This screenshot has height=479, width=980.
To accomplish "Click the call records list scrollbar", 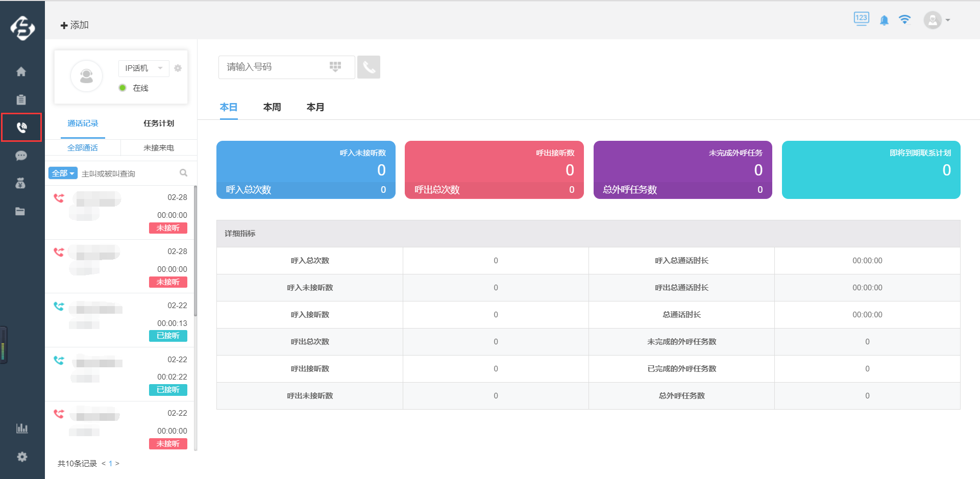I will pyautogui.click(x=195, y=250).
